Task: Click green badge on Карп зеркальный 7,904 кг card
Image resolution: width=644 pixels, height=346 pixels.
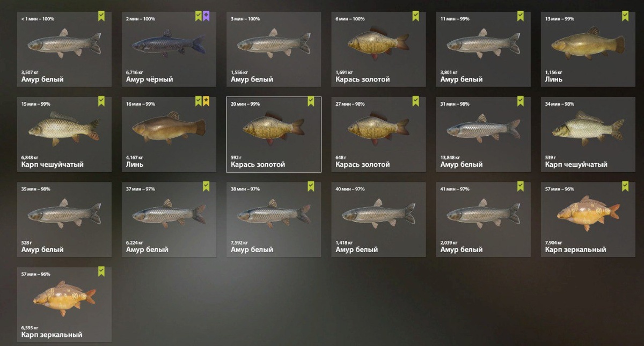Action: pyautogui.click(x=625, y=187)
